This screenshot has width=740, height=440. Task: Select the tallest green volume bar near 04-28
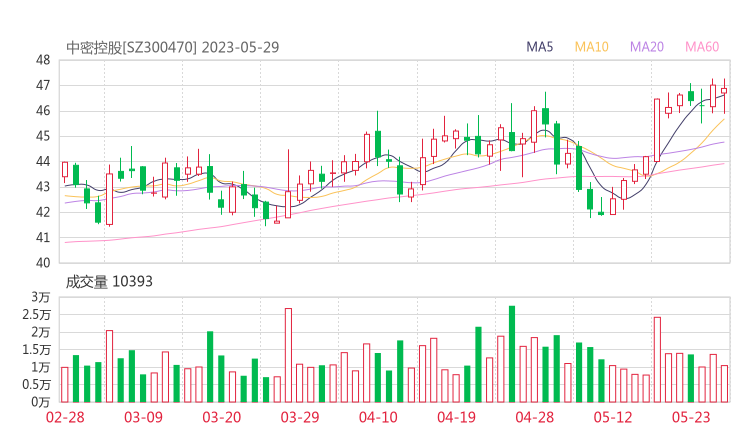[512, 354]
